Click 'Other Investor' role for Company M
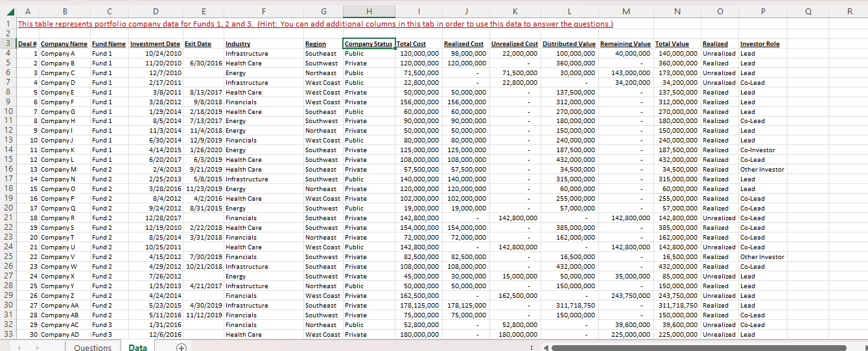Viewport: 868px width, 351px height. point(762,170)
